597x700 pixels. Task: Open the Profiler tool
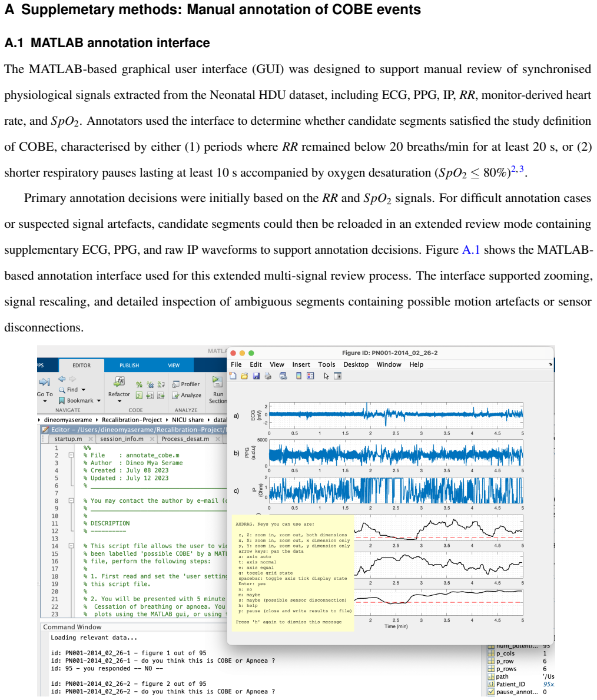click(x=186, y=384)
